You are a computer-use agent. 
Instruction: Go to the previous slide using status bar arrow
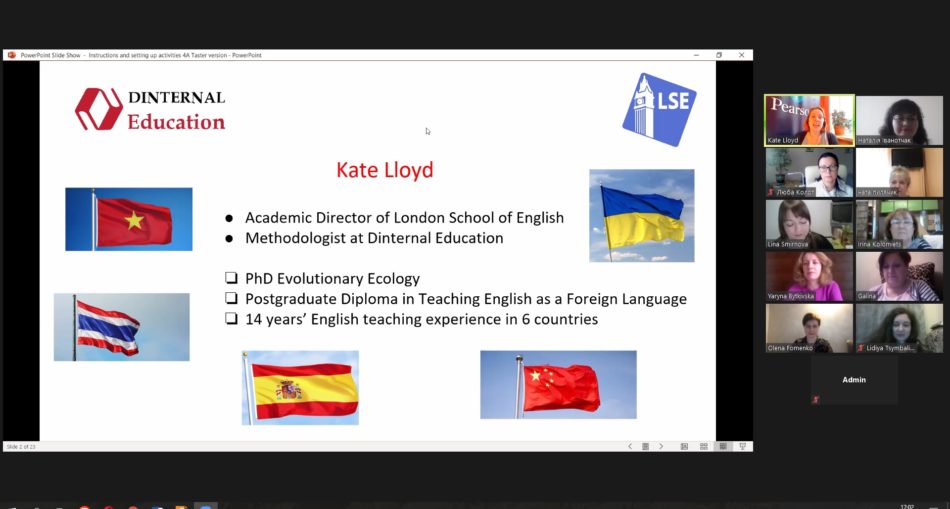point(629,446)
